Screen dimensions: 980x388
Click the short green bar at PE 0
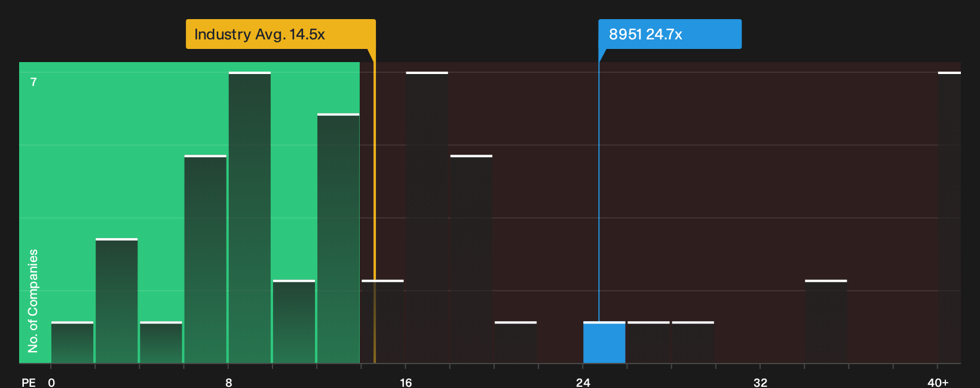(72, 343)
